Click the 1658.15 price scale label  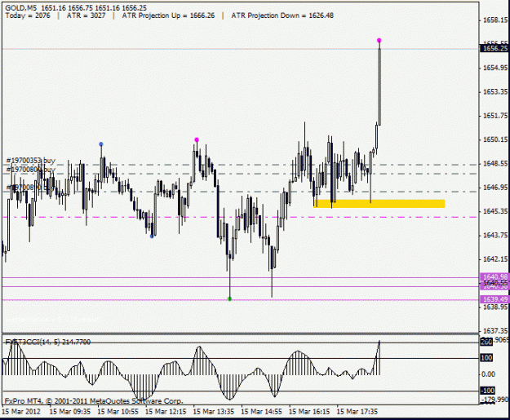point(495,20)
